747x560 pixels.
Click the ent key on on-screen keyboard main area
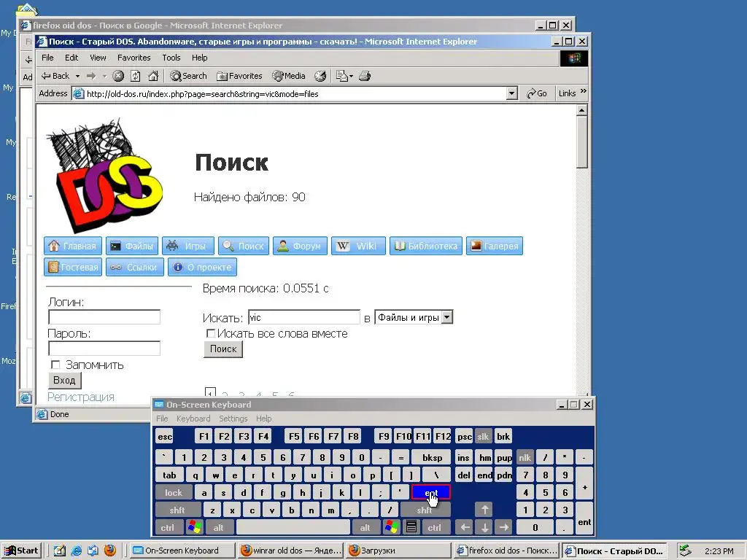430,492
